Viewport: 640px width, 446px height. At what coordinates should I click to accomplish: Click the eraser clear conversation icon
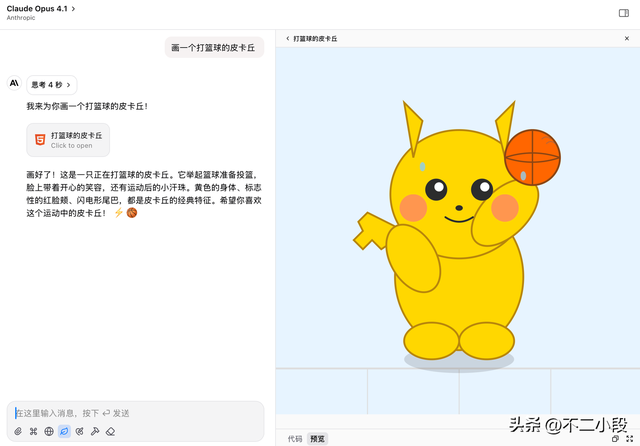click(x=110, y=431)
